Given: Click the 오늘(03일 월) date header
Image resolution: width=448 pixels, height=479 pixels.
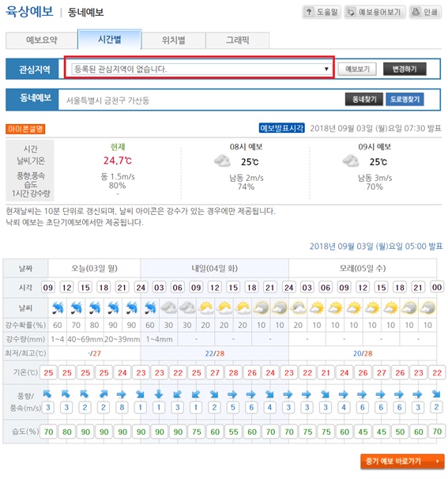Looking at the screenshot, I should (94, 268).
